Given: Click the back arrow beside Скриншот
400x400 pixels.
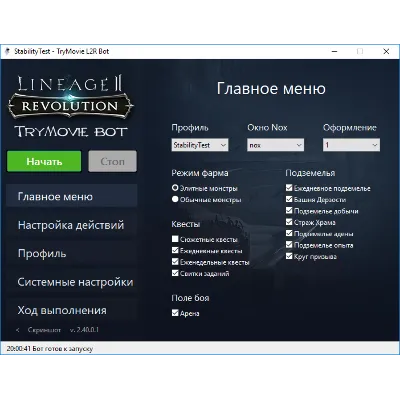Looking at the screenshot, I should pos(18,330).
